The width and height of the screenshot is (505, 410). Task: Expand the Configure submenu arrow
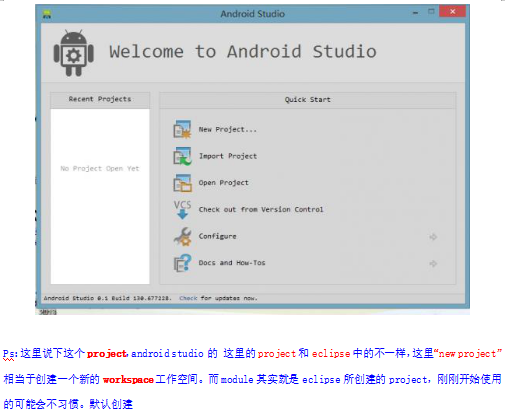(433, 237)
